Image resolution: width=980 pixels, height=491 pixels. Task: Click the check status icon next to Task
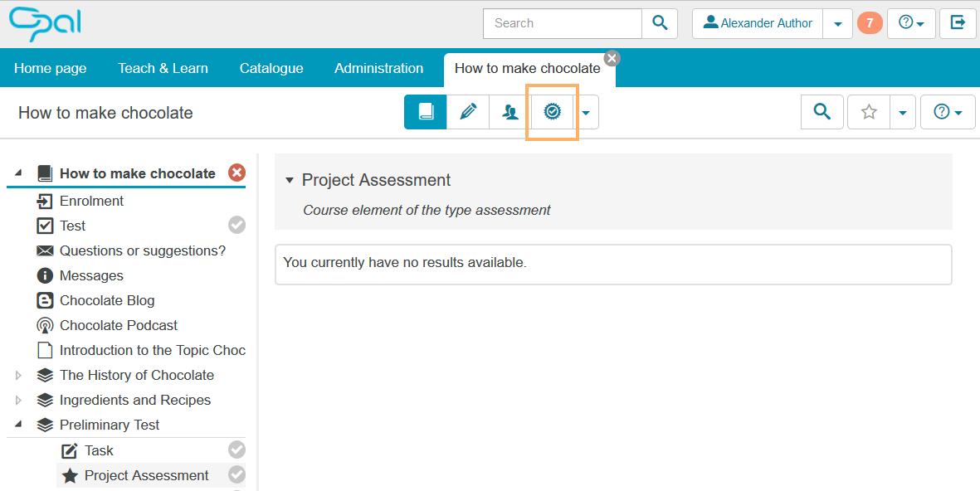click(x=237, y=450)
